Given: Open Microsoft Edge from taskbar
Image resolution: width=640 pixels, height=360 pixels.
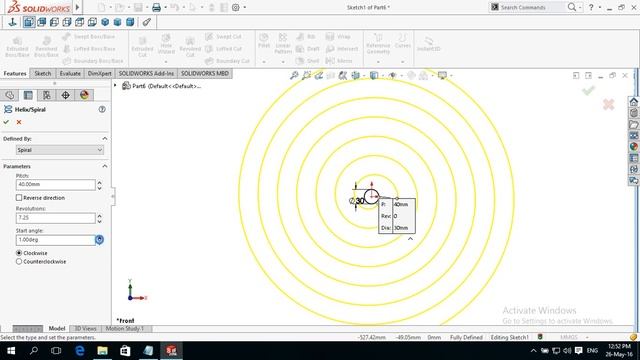Looking at the screenshot, I should coord(80,351).
